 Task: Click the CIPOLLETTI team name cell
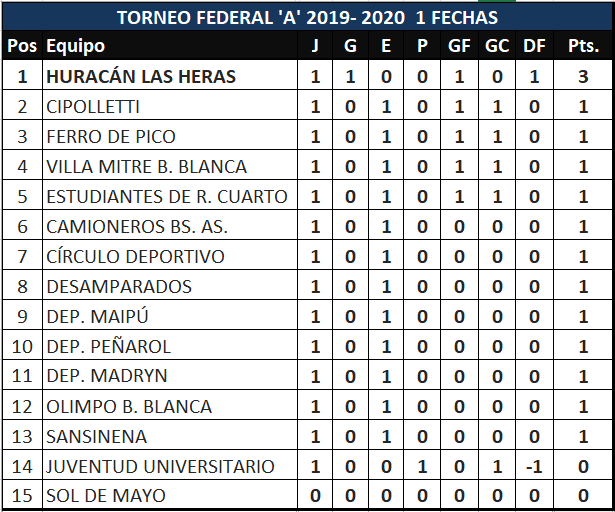[x=93, y=106]
